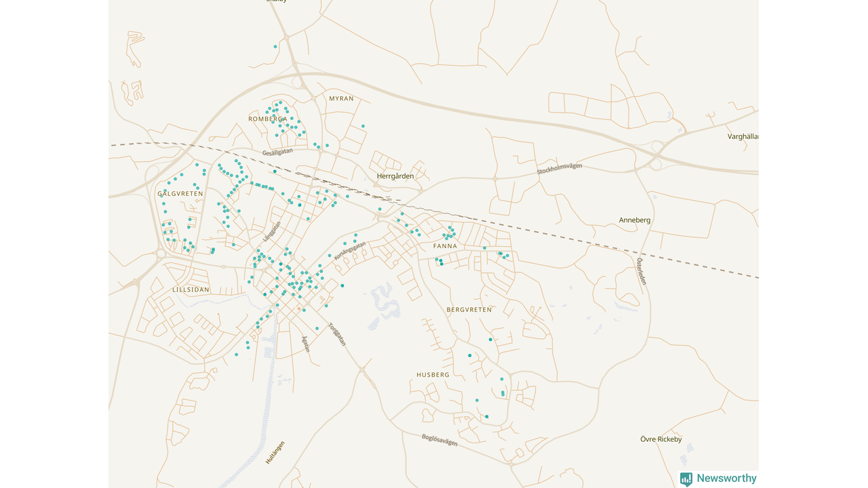Select the Boglösavägen road label
Screen dimensions: 868x488
pos(439,440)
